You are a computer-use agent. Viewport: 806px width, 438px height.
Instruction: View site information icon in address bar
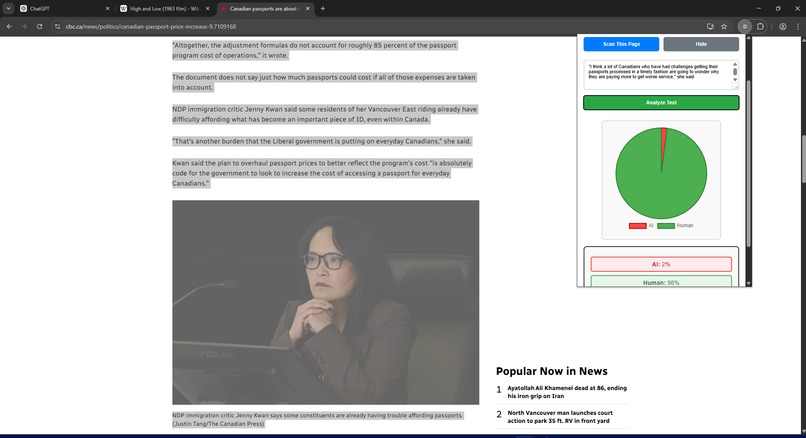point(58,27)
